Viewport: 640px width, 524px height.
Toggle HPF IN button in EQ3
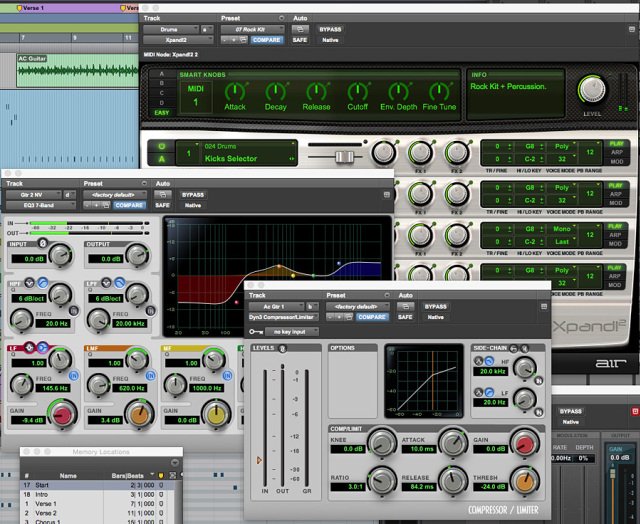click(x=73, y=311)
